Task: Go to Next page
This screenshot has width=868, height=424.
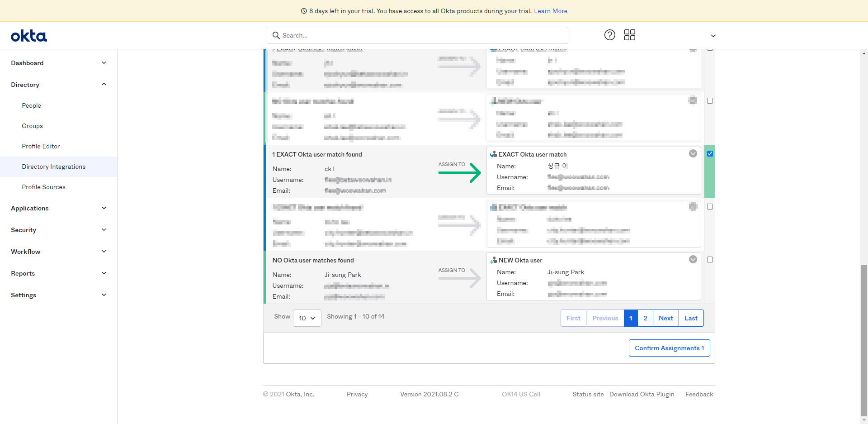Action: coord(665,318)
